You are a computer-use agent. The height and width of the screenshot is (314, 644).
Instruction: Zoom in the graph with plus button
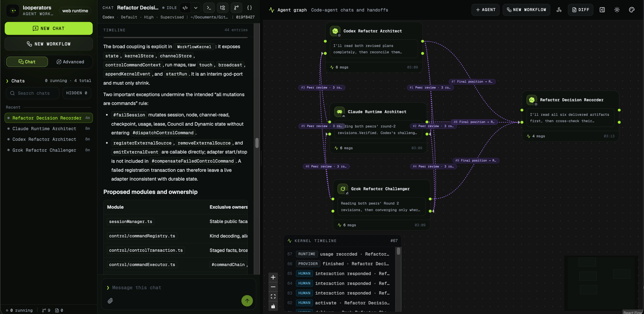click(x=273, y=277)
